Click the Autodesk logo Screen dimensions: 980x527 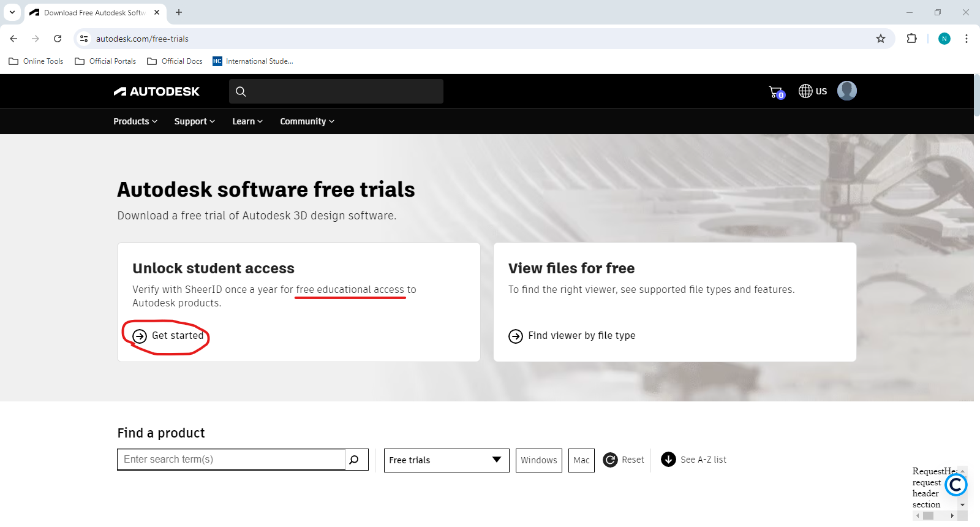pos(157,91)
